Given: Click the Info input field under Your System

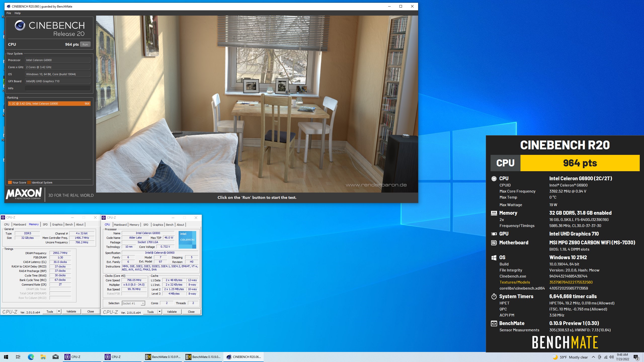Looking at the screenshot, I should (58, 88).
